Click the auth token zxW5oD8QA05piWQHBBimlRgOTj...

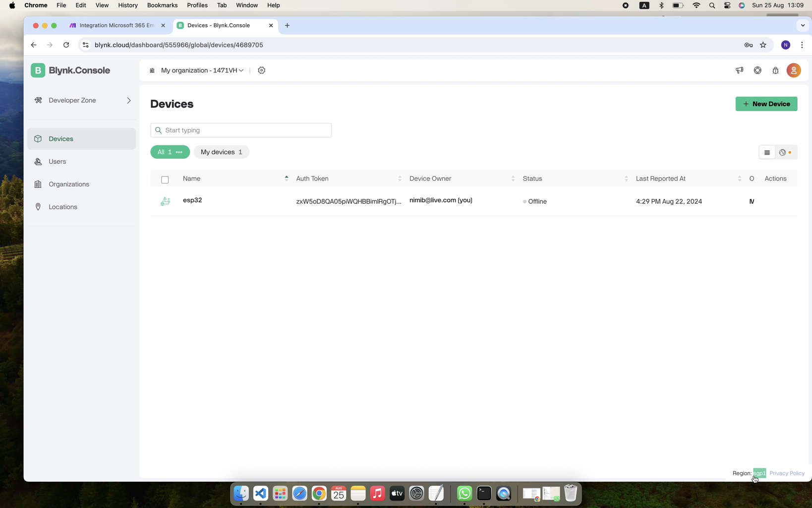(x=348, y=201)
